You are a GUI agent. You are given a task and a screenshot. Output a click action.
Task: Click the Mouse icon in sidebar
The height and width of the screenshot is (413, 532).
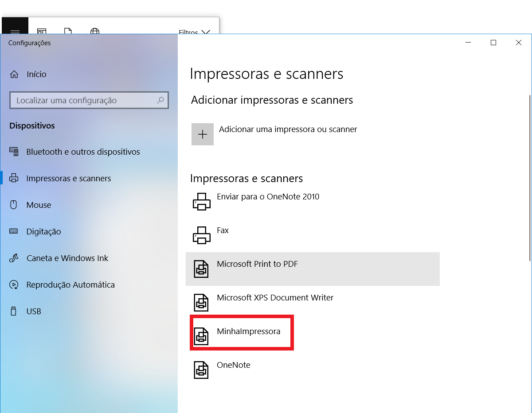click(x=14, y=205)
